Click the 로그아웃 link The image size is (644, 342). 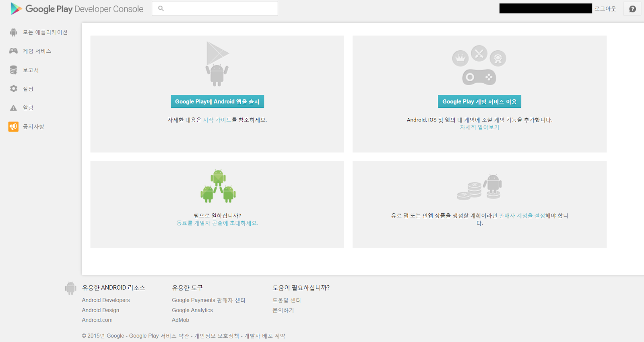pyautogui.click(x=605, y=8)
